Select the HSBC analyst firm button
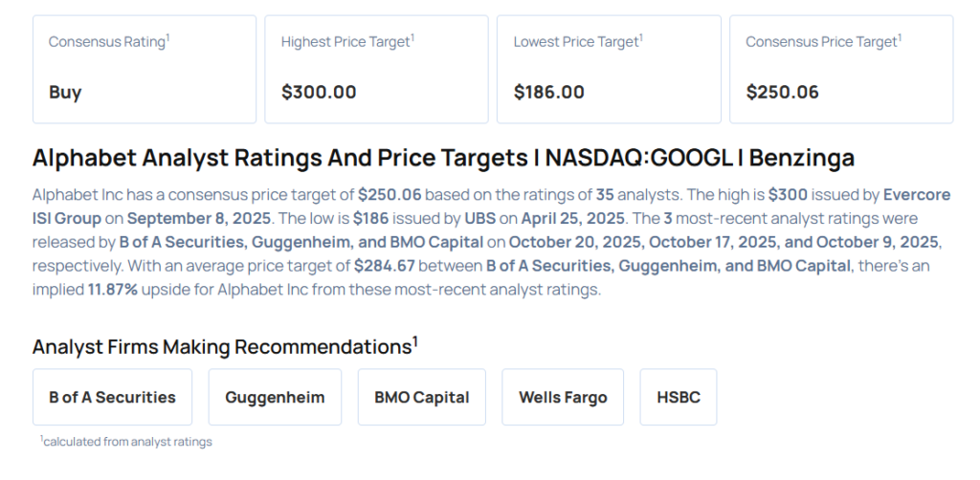This screenshot has width=980, height=480. [678, 397]
